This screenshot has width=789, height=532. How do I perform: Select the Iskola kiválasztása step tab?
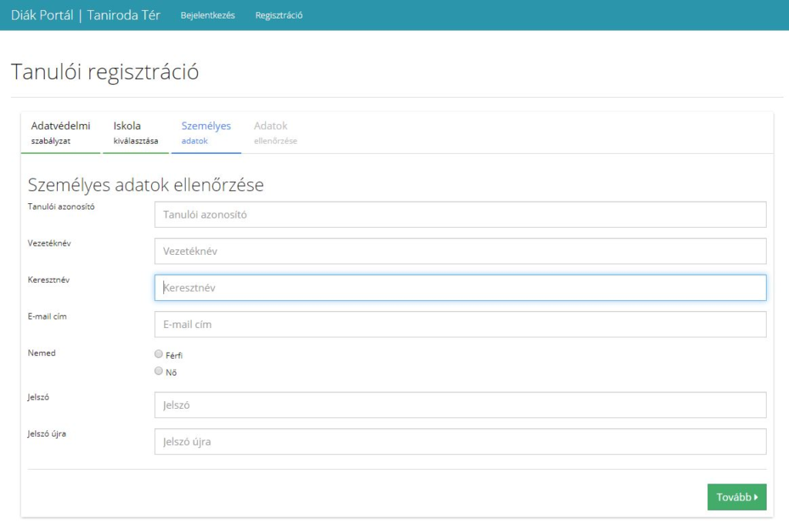[136, 132]
